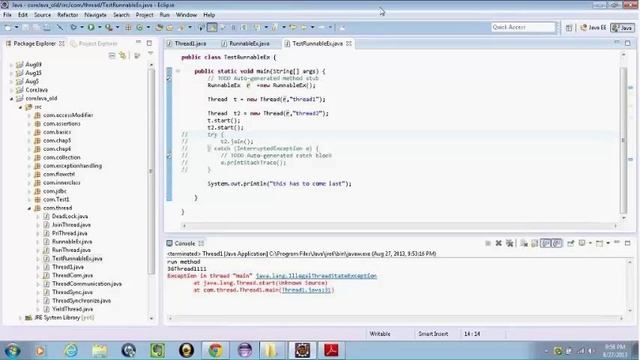Open the Project menu
The image size is (640, 360).
click(144, 15)
